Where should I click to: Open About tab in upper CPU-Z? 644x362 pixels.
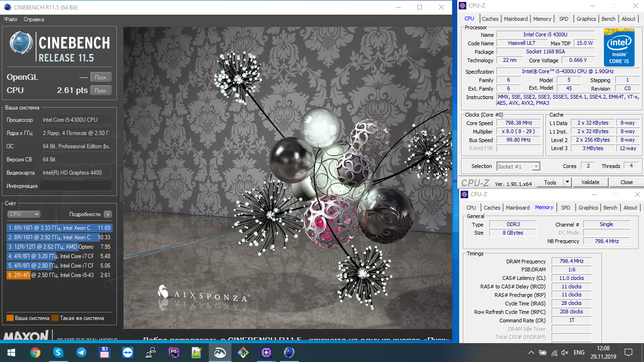click(x=628, y=19)
